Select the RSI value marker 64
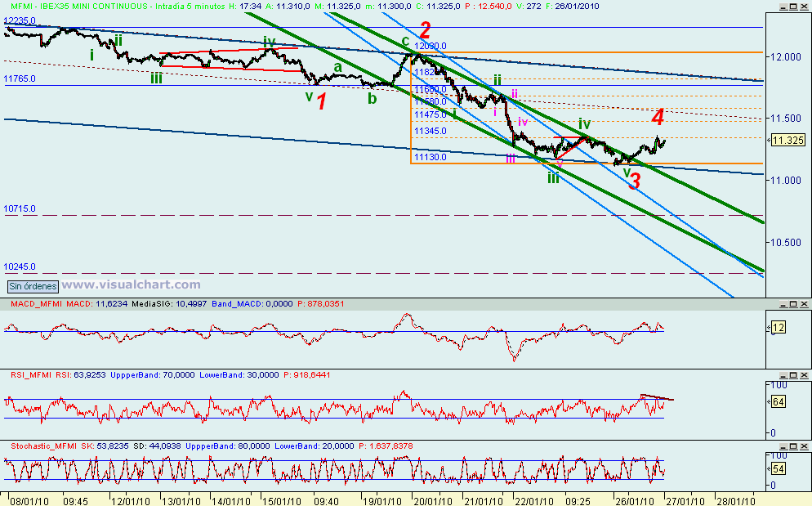812x506 pixels. click(778, 402)
